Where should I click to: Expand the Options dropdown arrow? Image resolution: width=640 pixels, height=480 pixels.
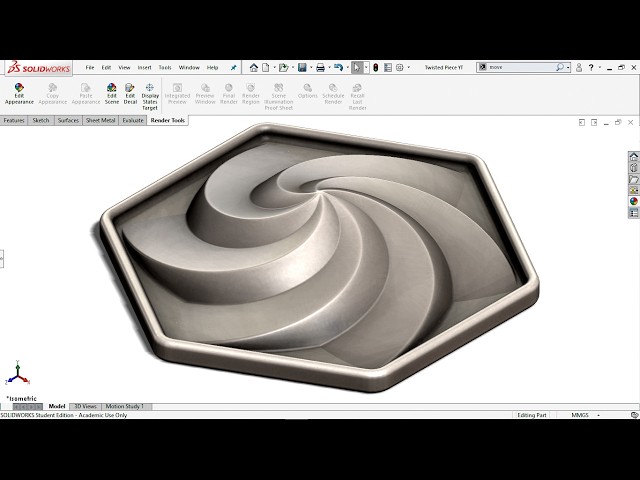click(x=409, y=67)
